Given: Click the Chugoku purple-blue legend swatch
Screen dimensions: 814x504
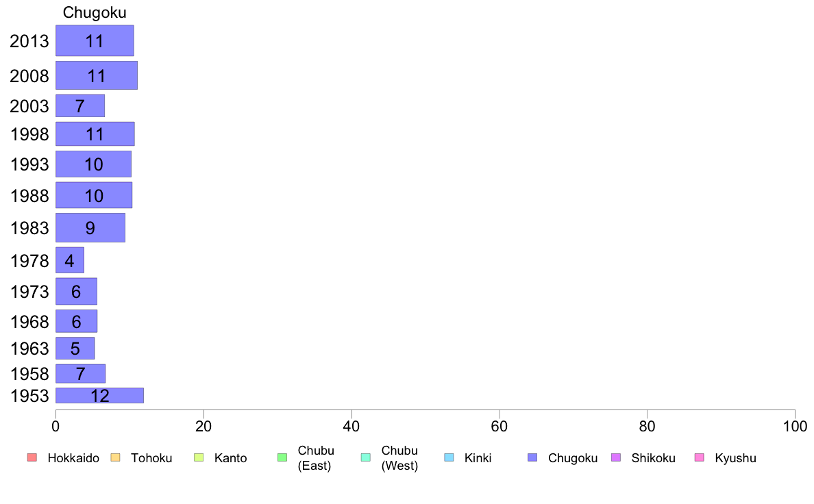Looking at the screenshot, I should [532, 457].
